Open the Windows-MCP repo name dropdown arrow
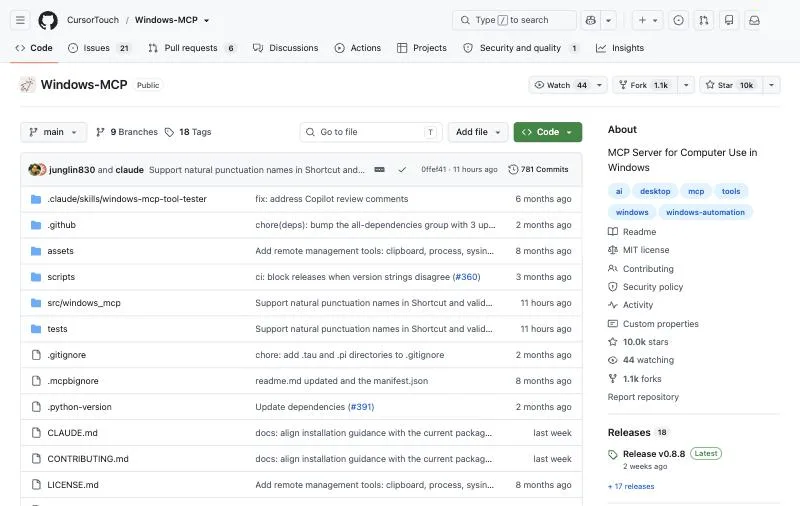This screenshot has height=506, width=800. coord(207,21)
